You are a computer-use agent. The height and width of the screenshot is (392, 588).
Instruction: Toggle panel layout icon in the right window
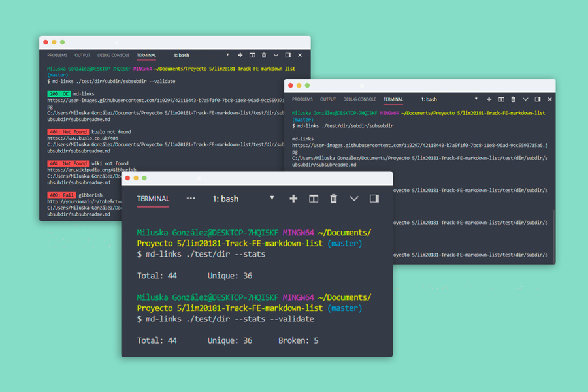pos(538,99)
